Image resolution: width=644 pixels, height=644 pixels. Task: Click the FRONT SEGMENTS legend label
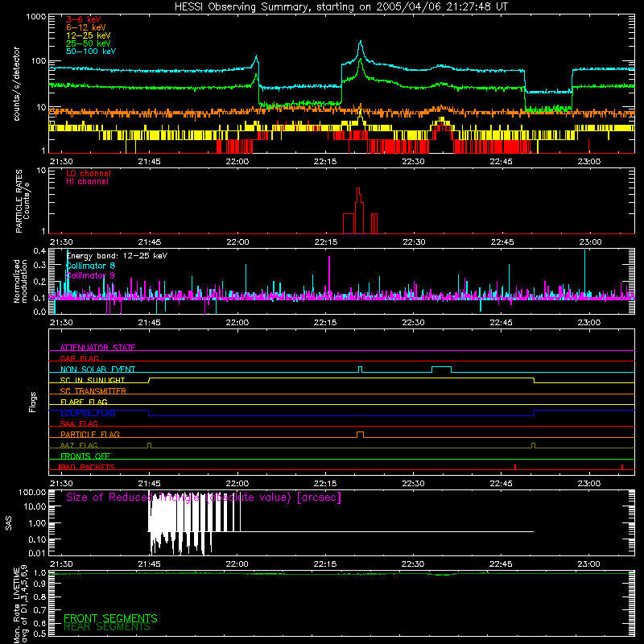tap(110, 618)
